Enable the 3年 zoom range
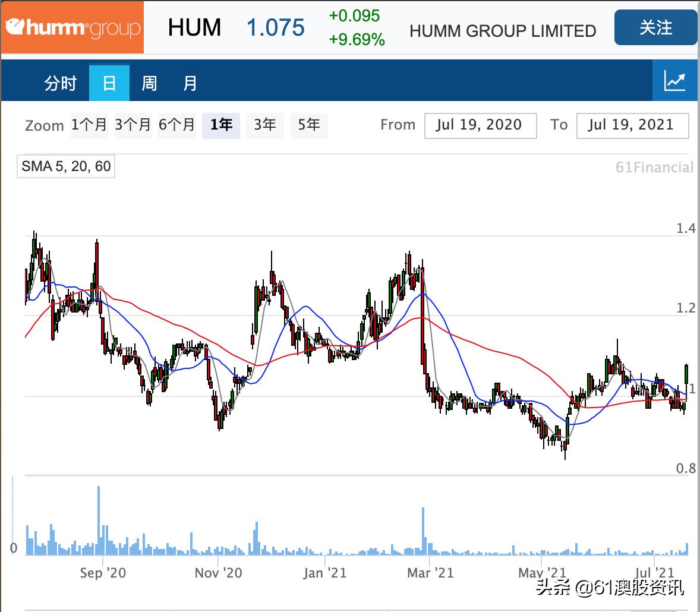The width and height of the screenshot is (700, 612). click(265, 125)
